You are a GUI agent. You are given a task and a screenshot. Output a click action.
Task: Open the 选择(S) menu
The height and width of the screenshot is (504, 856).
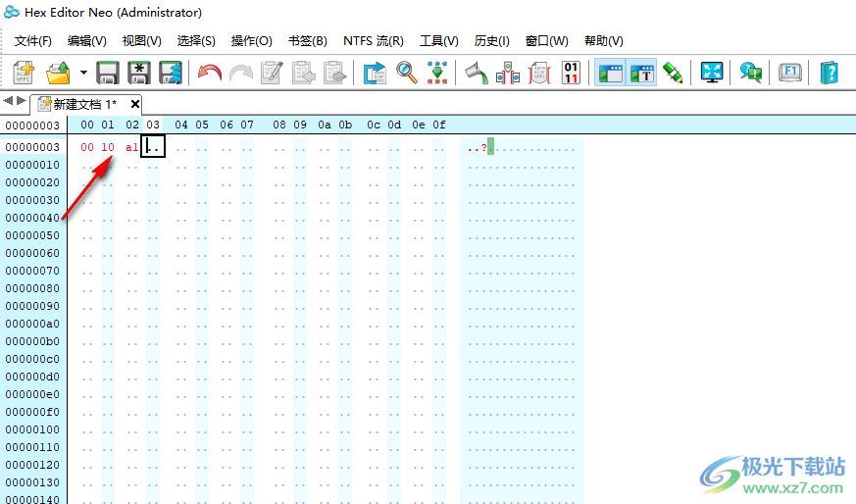coord(196,41)
